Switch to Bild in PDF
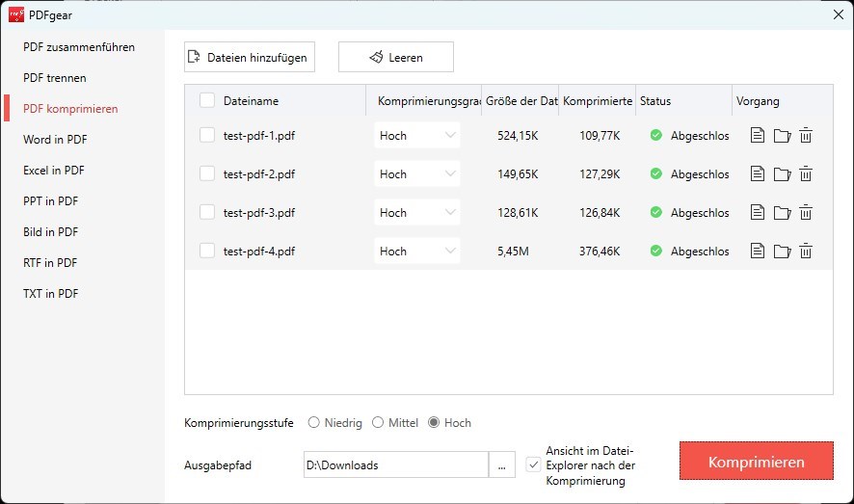This screenshot has height=504, width=854. tap(51, 232)
